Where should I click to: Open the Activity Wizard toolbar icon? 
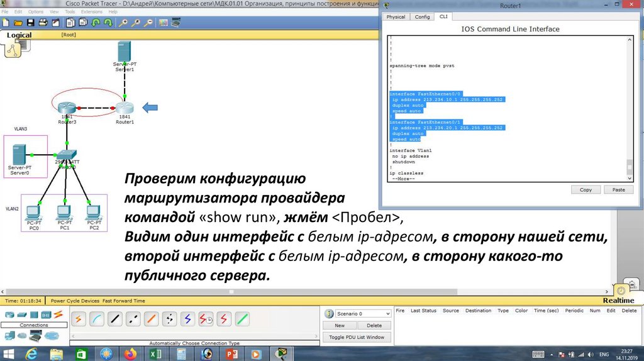55,23
